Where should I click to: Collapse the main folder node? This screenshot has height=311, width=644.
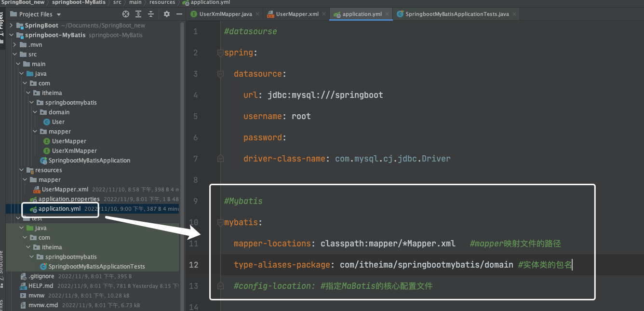click(x=18, y=64)
